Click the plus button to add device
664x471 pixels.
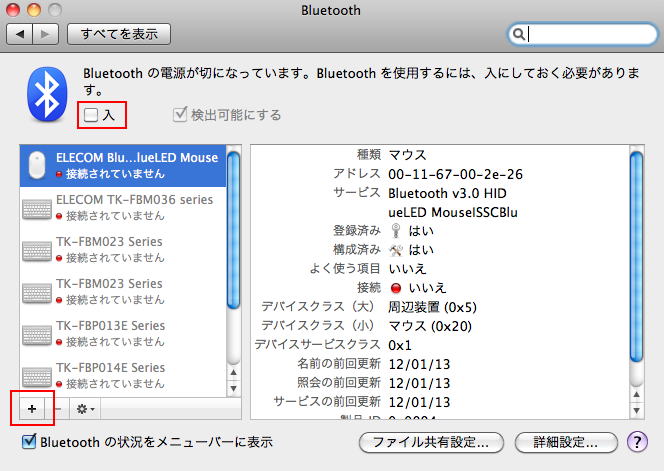[32, 409]
